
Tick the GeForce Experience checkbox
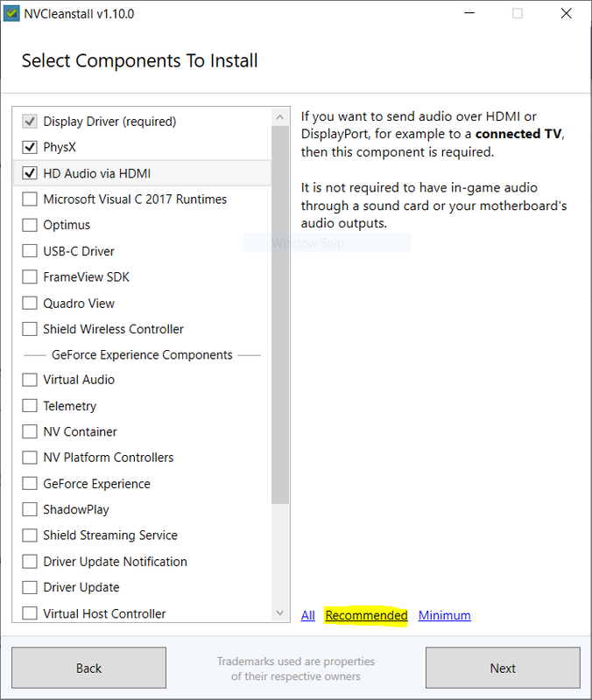pos(30,484)
